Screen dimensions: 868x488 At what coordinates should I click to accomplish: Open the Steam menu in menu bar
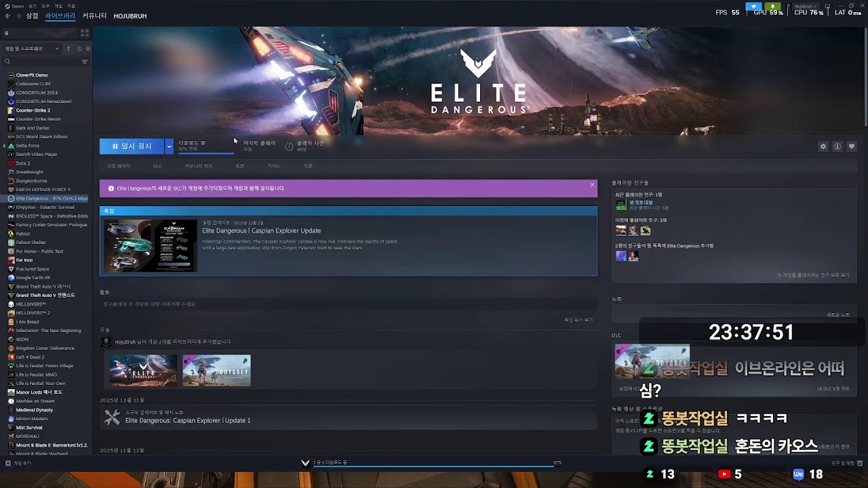pos(15,5)
